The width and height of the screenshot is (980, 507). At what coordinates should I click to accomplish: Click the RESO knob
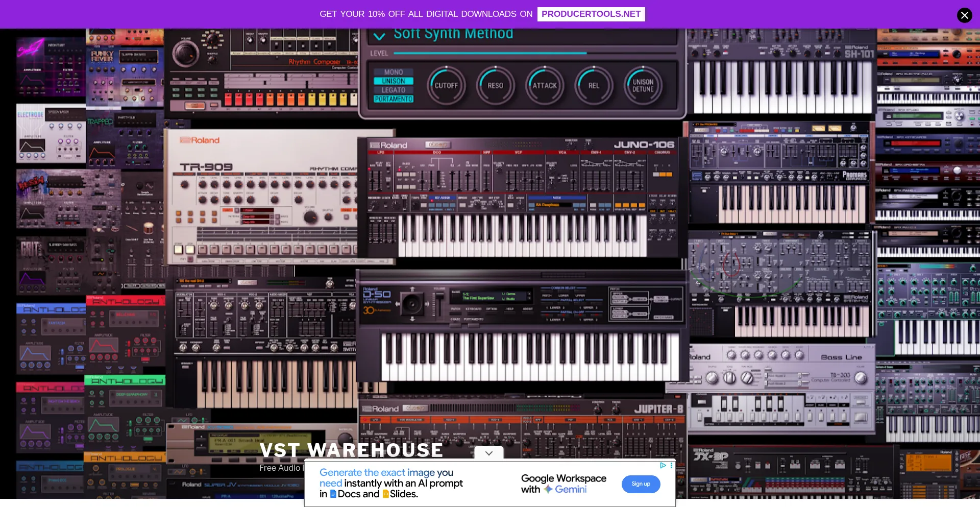(495, 86)
